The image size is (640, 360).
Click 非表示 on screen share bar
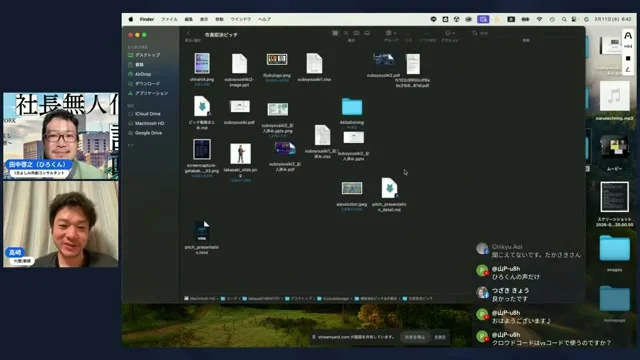click(440, 337)
